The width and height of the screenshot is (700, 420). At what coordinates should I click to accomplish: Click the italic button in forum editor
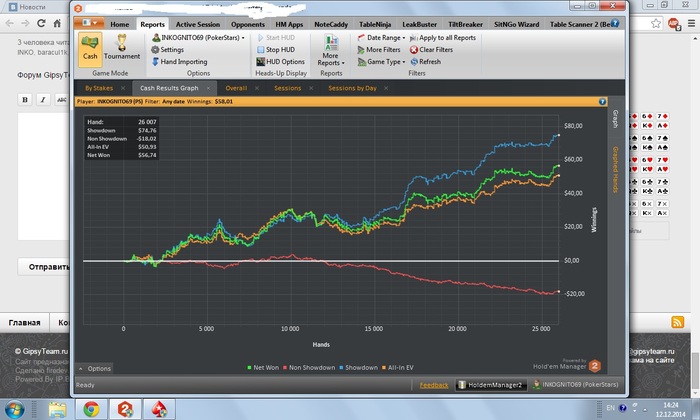pos(43,100)
